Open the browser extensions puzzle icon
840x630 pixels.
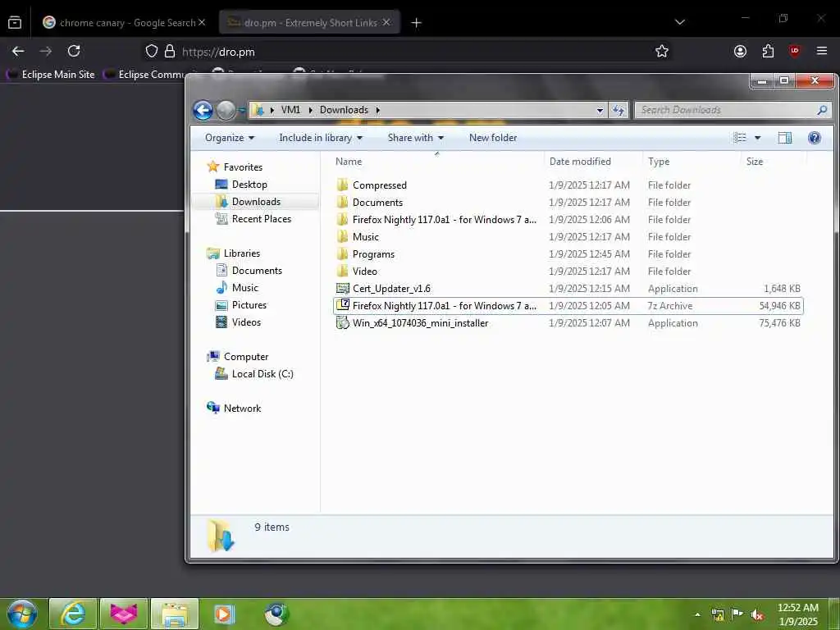[x=768, y=51]
